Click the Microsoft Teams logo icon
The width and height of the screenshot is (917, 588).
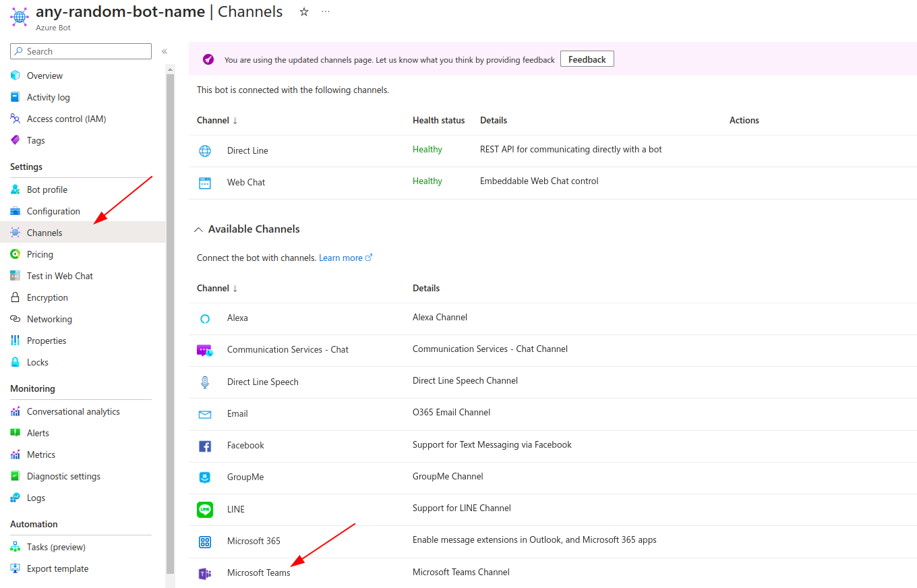point(205,574)
